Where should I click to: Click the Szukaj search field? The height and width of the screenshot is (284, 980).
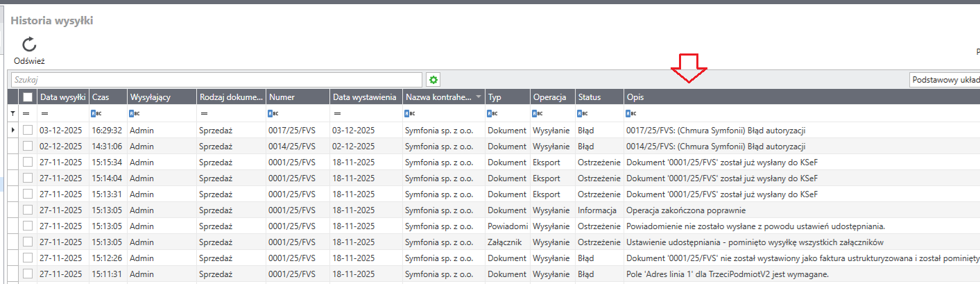[x=215, y=80]
